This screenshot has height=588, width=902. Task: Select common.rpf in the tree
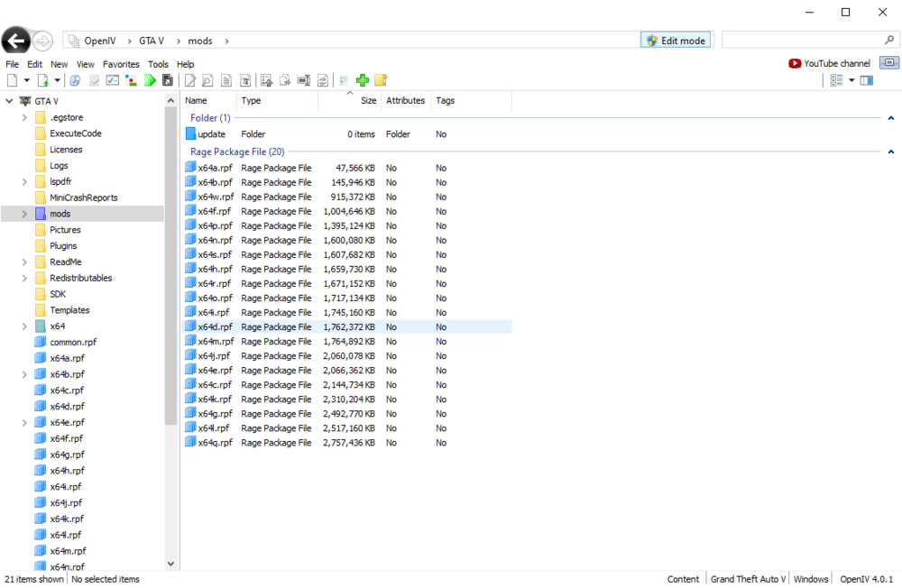73,343
